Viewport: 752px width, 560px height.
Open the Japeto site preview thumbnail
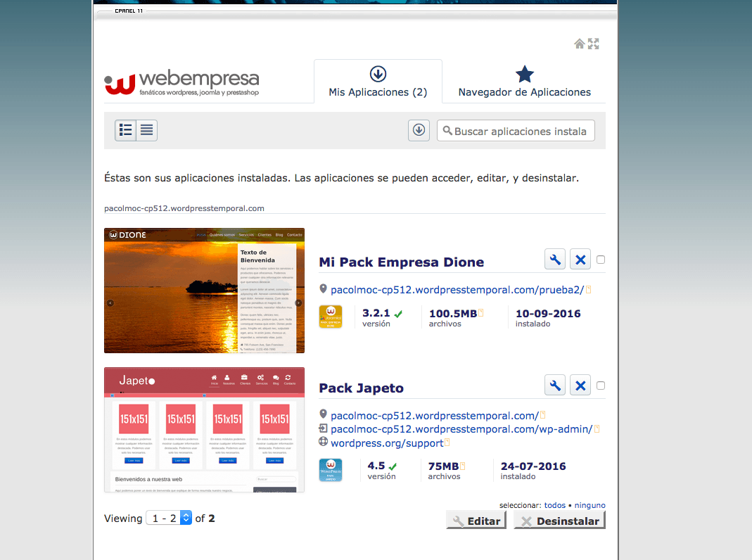[204, 430]
